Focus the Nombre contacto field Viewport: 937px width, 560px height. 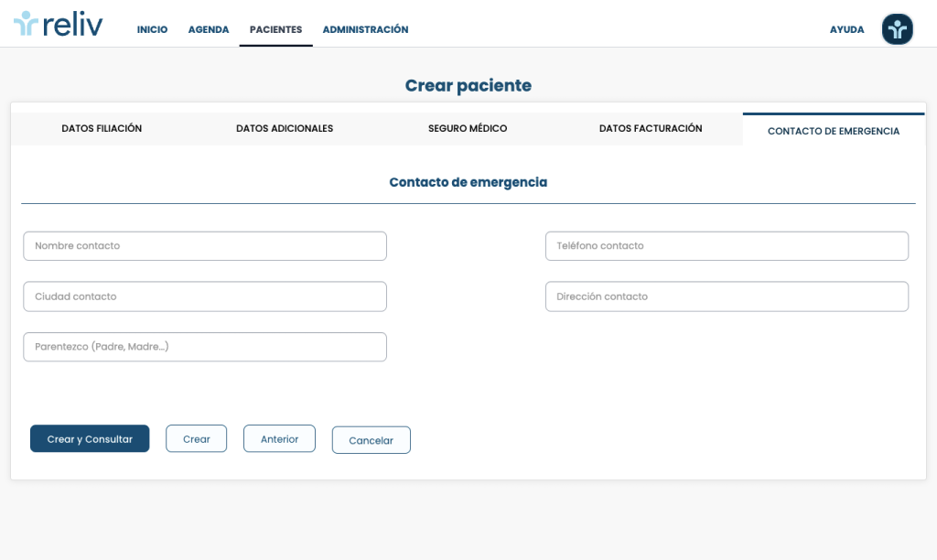(205, 246)
